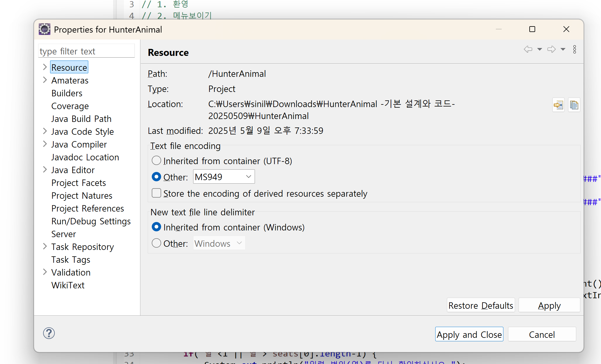Click the Apply and Close button
Viewport: 601px width, 364px height.
click(469, 335)
